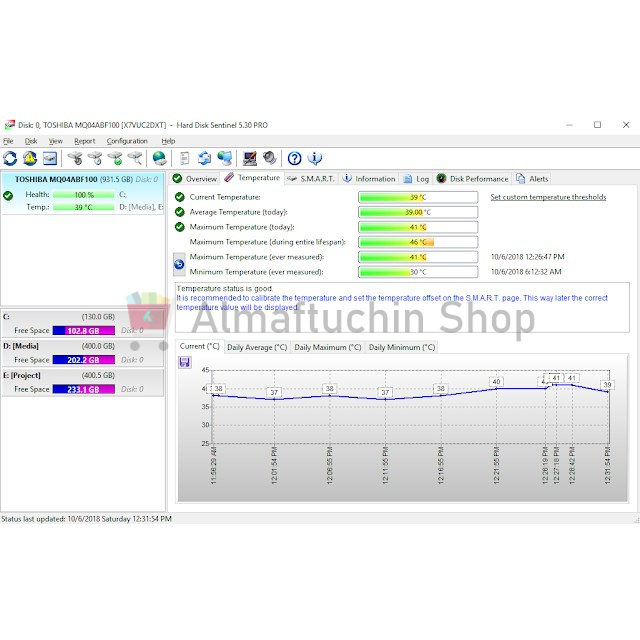Select the Daily Maximum (°C) graph tab
The width and height of the screenshot is (640, 640).
tap(329, 347)
